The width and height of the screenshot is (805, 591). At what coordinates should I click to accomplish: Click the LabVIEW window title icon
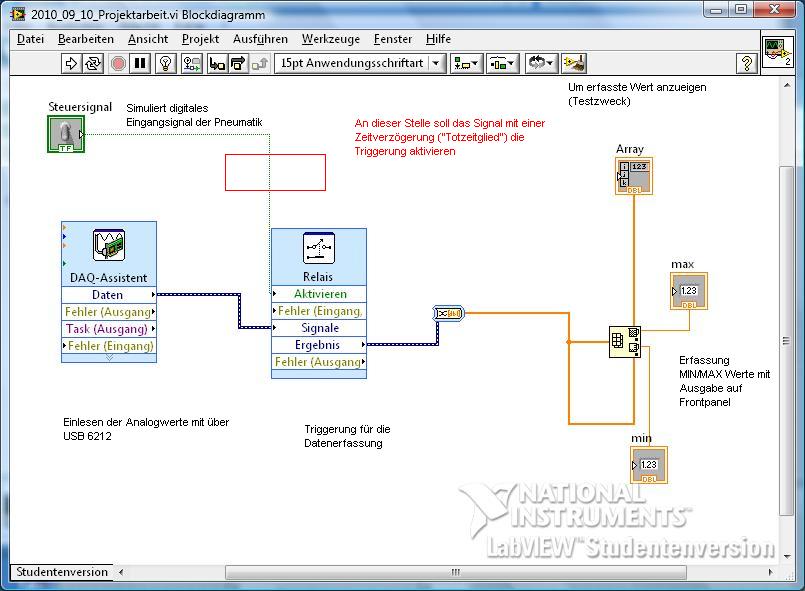18,14
